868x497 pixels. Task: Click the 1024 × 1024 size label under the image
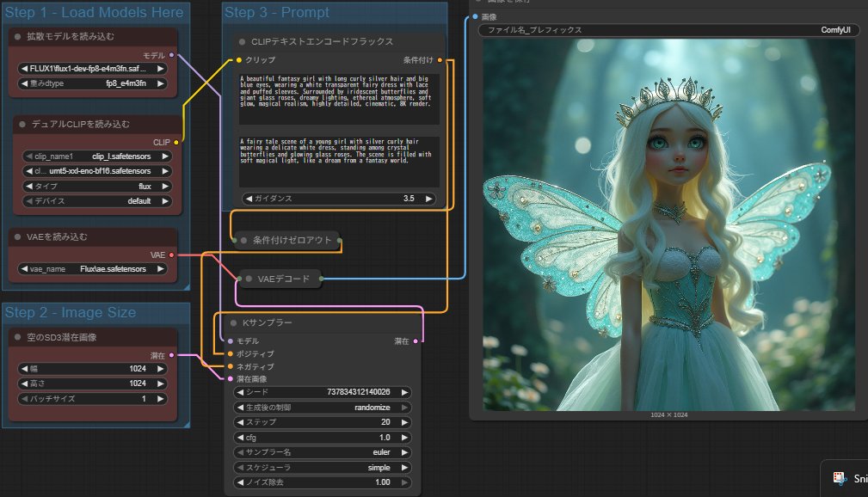click(668, 415)
